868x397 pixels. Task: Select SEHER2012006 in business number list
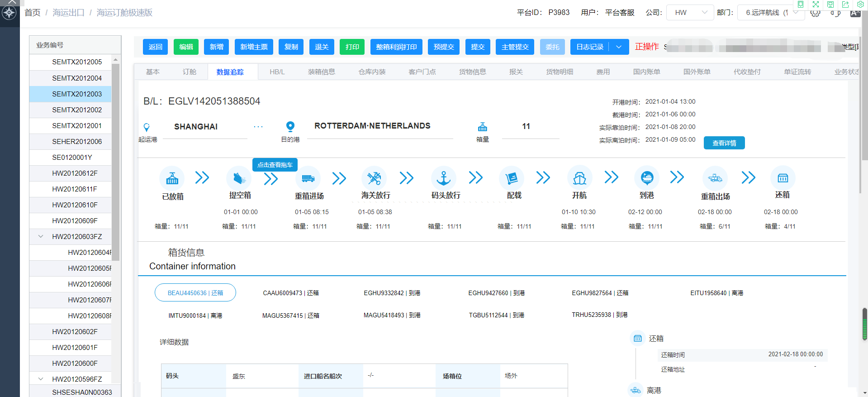pos(71,142)
